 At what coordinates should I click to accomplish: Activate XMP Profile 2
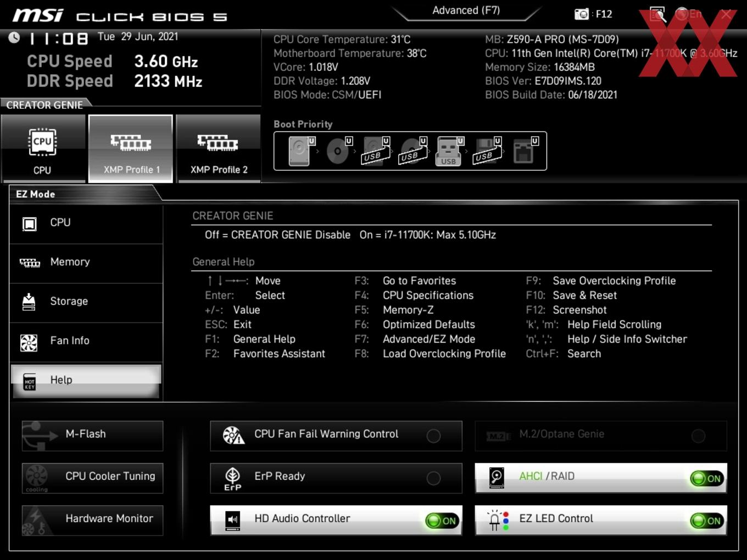[219, 148]
